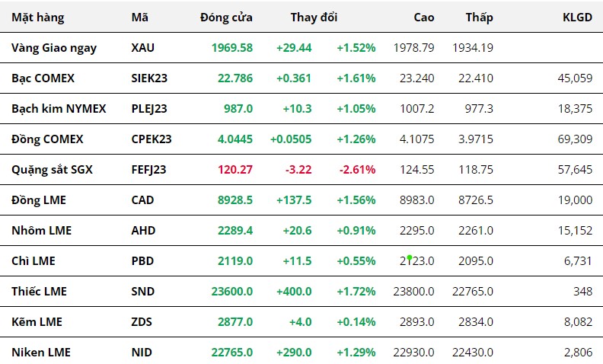Screen dimensions: 603x364
Task: Click the "Thay đổi" column header
Action: [314, 18]
